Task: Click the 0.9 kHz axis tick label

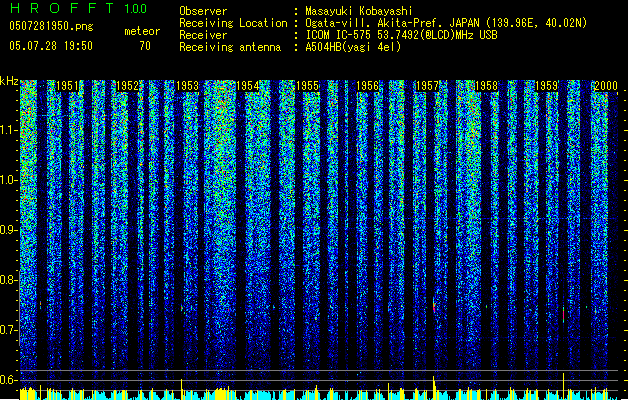Action: (8, 230)
